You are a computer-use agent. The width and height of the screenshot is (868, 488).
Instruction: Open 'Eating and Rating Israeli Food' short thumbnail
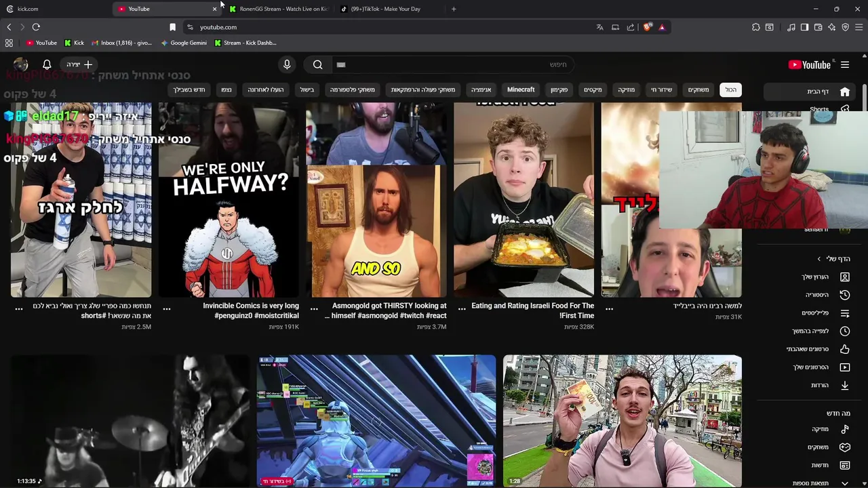[524, 199]
